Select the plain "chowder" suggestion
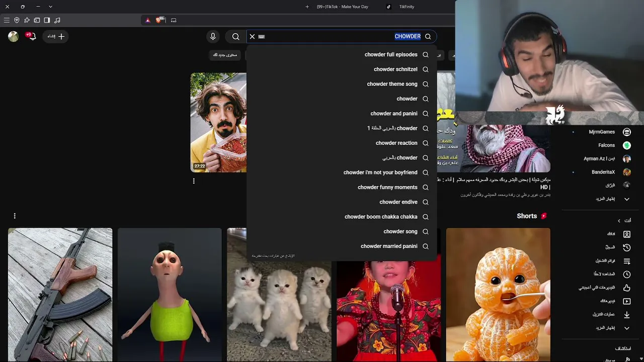Viewport: 644px width, 362px height. (x=342, y=99)
